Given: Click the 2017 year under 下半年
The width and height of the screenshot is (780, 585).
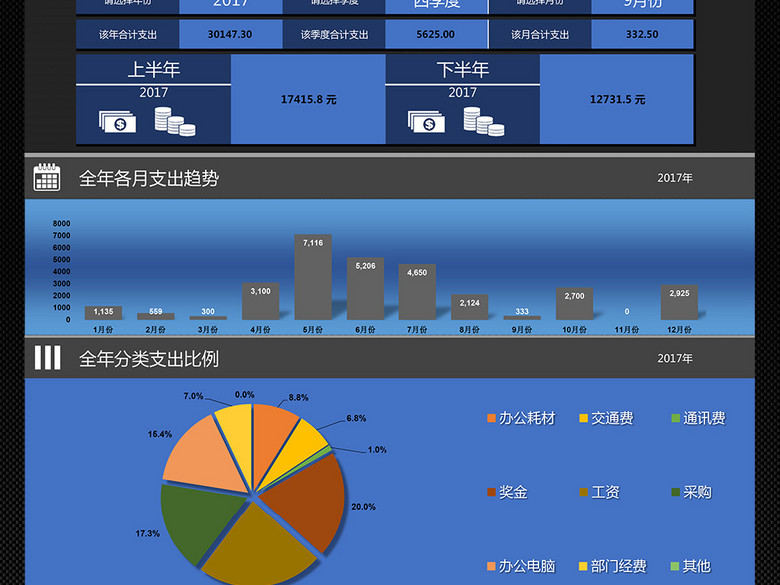Looking at the screenshot, I should click(463, 93).
